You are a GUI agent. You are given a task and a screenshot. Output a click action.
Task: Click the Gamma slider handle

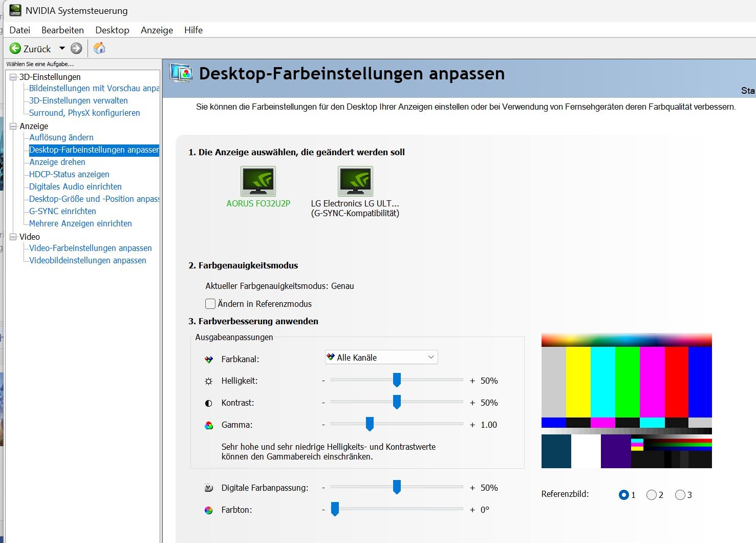coord(370,424)
